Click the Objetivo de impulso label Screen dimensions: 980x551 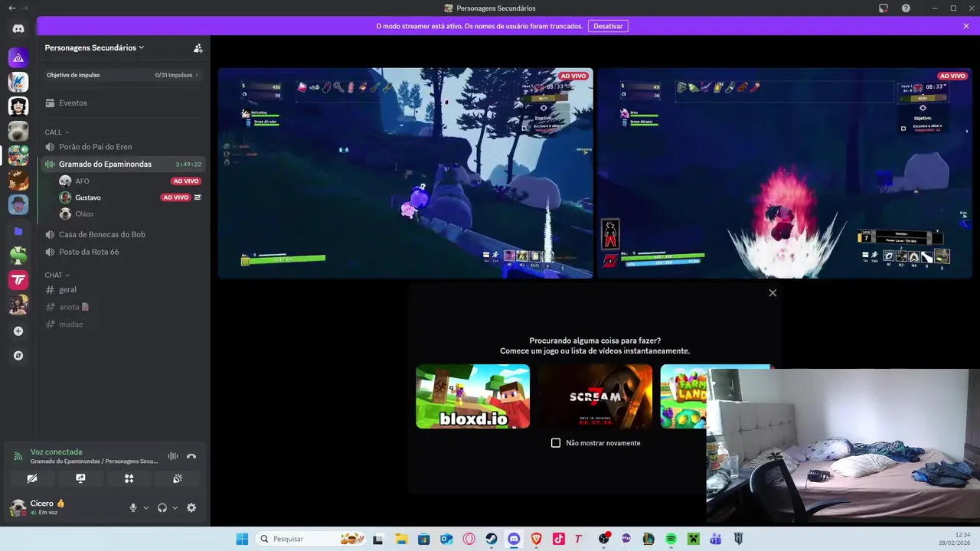pyautogui.click(x=73, y=75)
